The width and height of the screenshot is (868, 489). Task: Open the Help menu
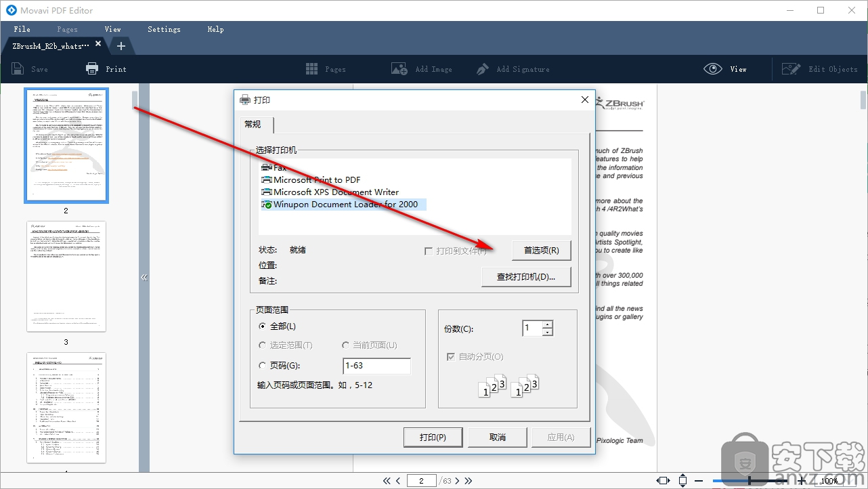click(215, 29)
